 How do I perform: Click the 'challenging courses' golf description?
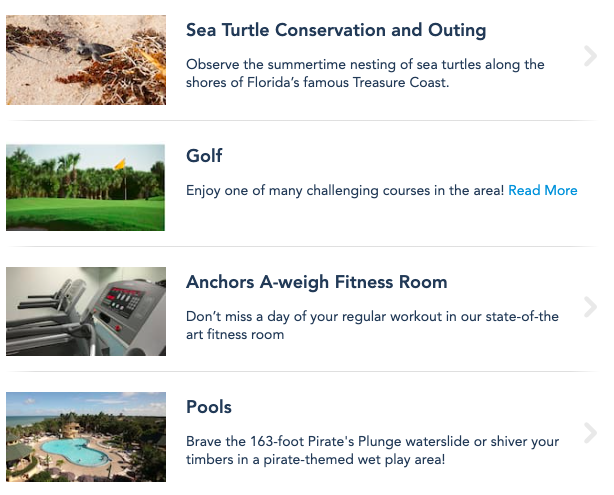345,190
